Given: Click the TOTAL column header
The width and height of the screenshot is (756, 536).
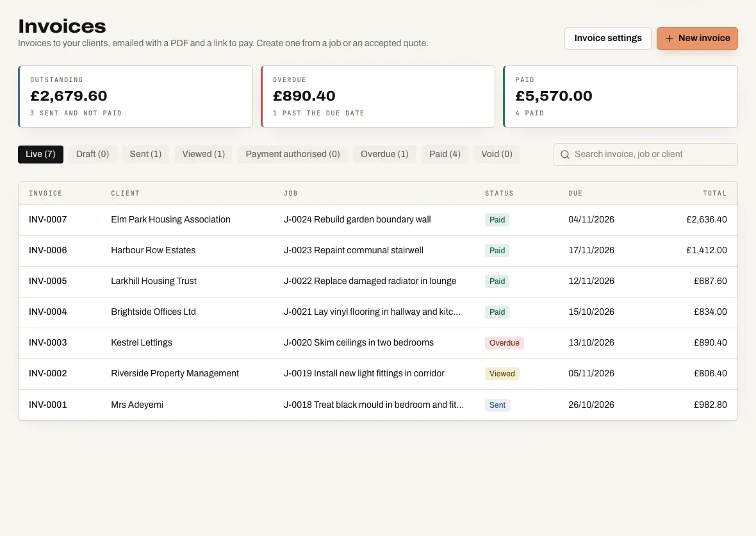Looking at the screenshot, I should 714,194.
